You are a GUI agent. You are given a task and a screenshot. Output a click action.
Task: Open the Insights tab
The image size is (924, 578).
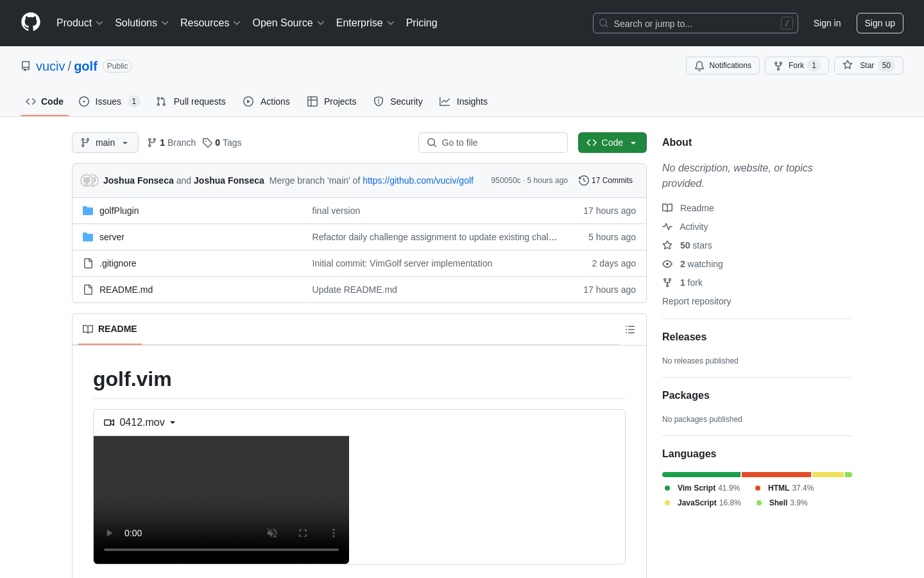[463, 101]
